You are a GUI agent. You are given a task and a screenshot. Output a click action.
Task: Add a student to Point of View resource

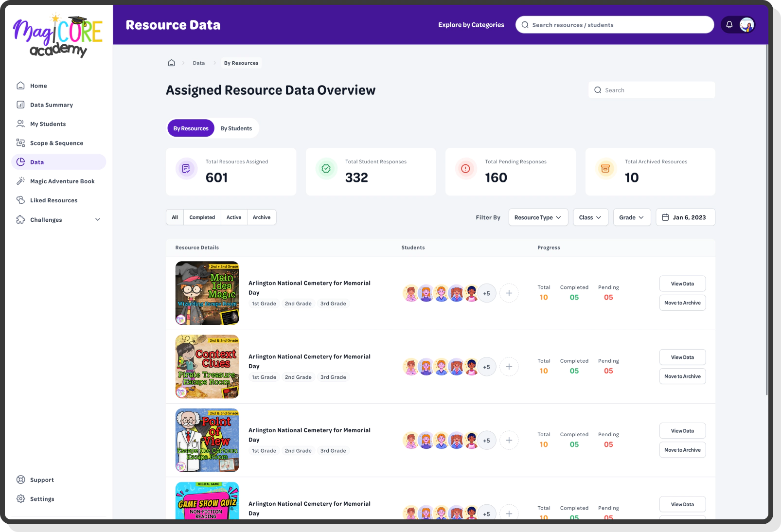click(x=509, y=440)
